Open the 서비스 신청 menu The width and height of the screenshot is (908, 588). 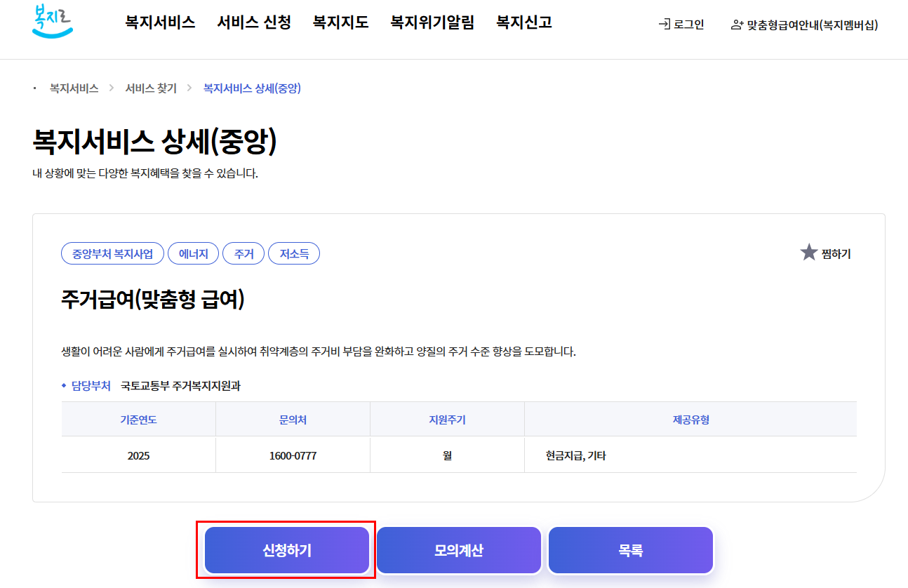pos(254,22)
